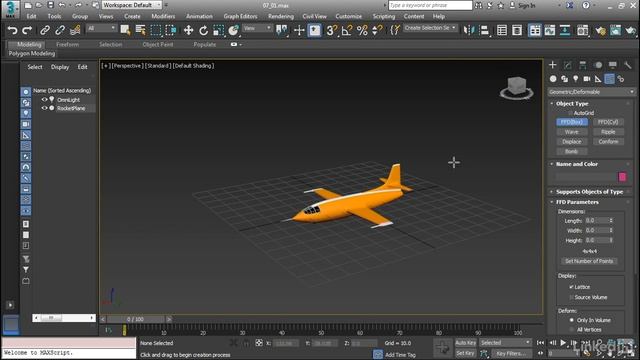Activate the Select and Link tool

tap(45, 30)
